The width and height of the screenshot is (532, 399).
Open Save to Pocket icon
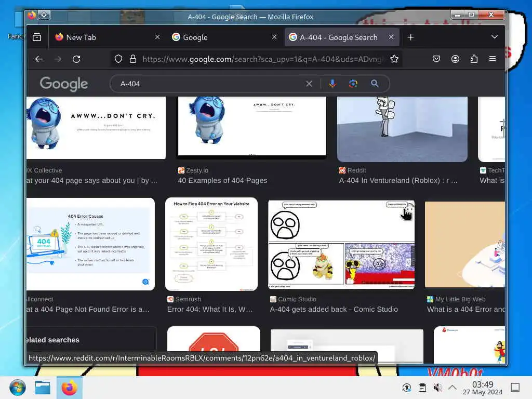[436, 59]
